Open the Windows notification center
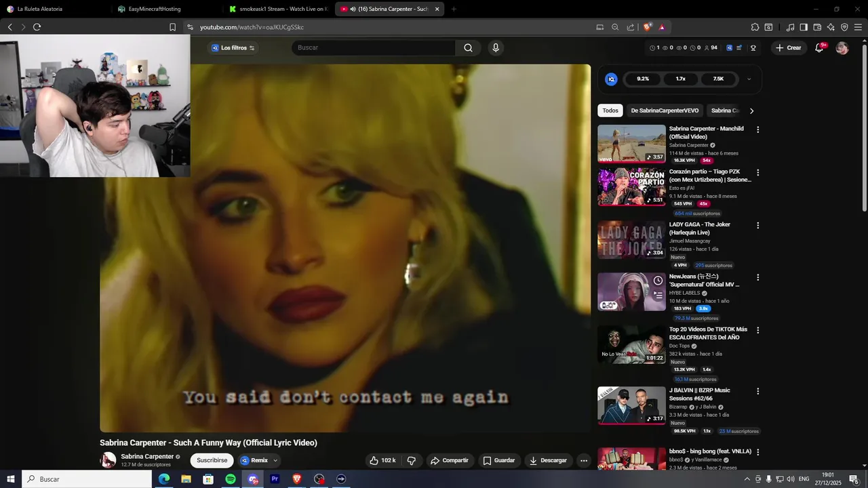The height and width of the screenshot is (488, 868). click(x=854, y=479)
